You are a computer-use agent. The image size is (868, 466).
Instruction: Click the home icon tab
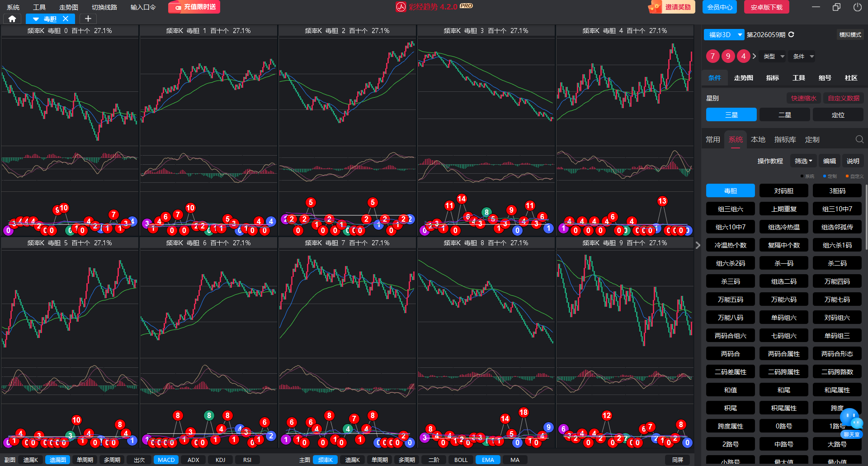point(12,19)
